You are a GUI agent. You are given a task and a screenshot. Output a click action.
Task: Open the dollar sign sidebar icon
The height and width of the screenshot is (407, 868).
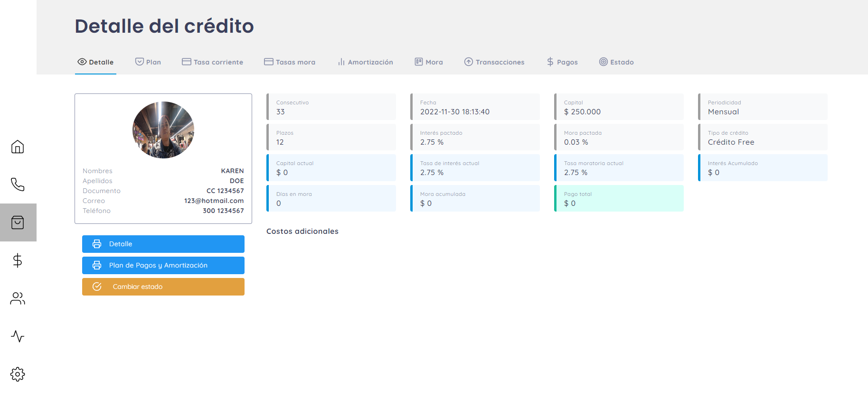click(18, 260)
